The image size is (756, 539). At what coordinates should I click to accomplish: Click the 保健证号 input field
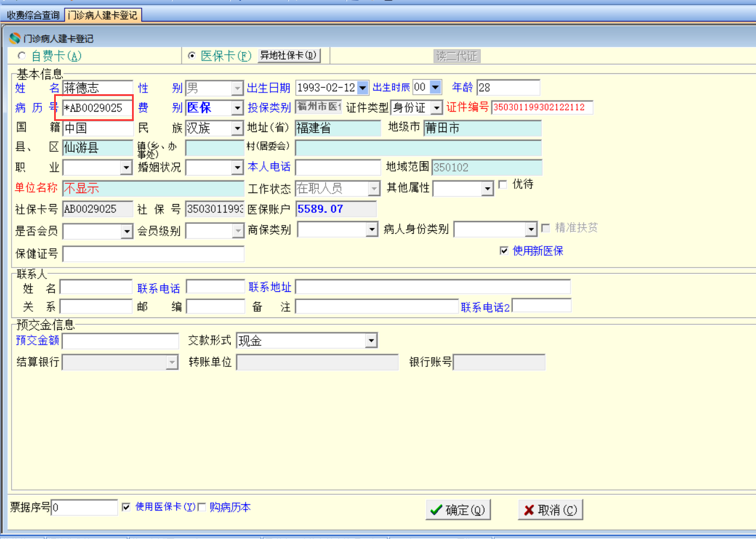pyautogui.click(x=154, y=254)
